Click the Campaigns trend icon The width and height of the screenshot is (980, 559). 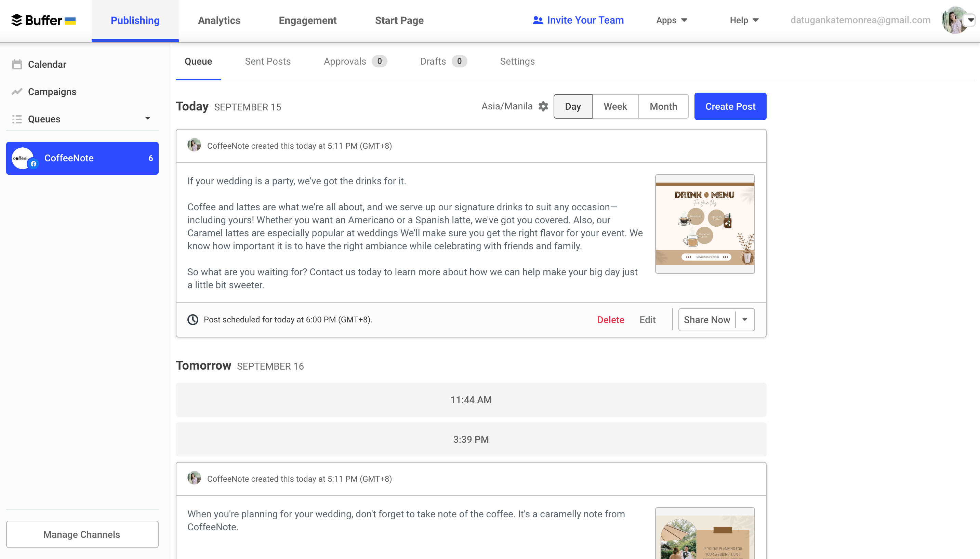tap(17, 91)
